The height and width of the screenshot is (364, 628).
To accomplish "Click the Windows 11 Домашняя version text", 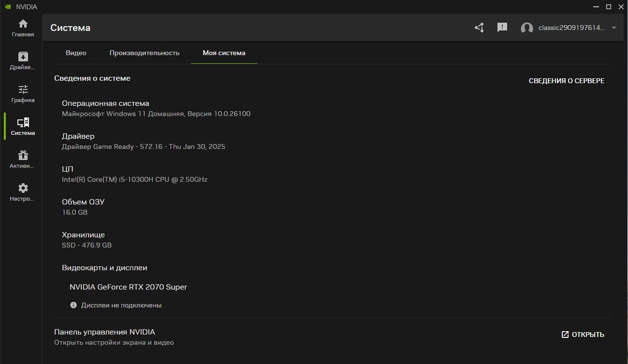I will click(x=156, y=114).
